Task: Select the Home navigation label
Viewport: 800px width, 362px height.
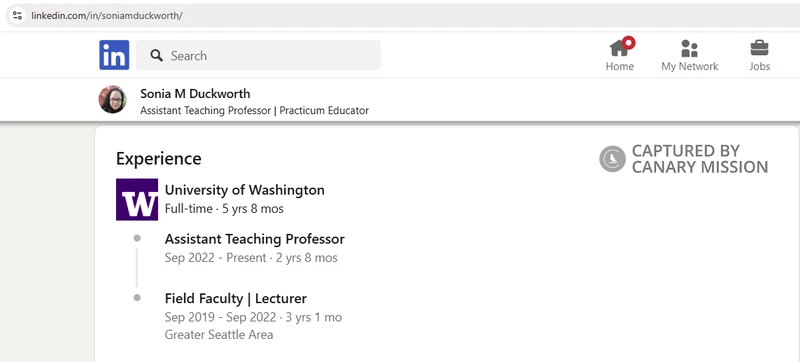Action: [620, 66]
